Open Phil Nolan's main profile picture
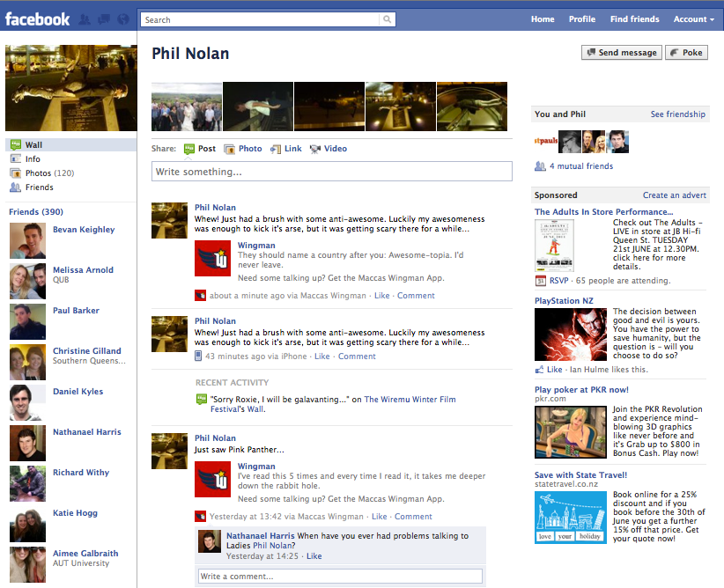The width and height of the screenshot is (724, 588). point(70,88)
